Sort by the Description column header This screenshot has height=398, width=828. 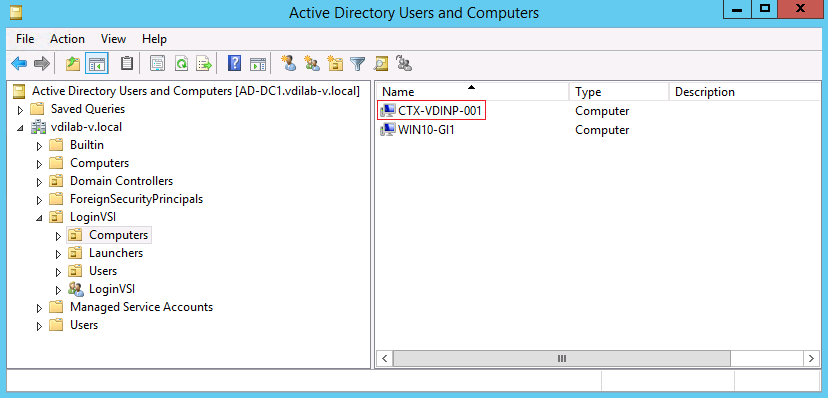pos(745,91)
